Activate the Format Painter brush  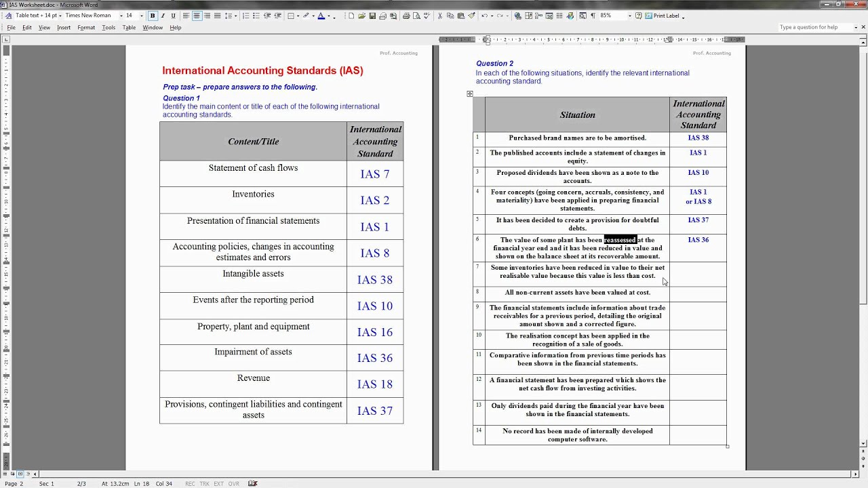471,16
